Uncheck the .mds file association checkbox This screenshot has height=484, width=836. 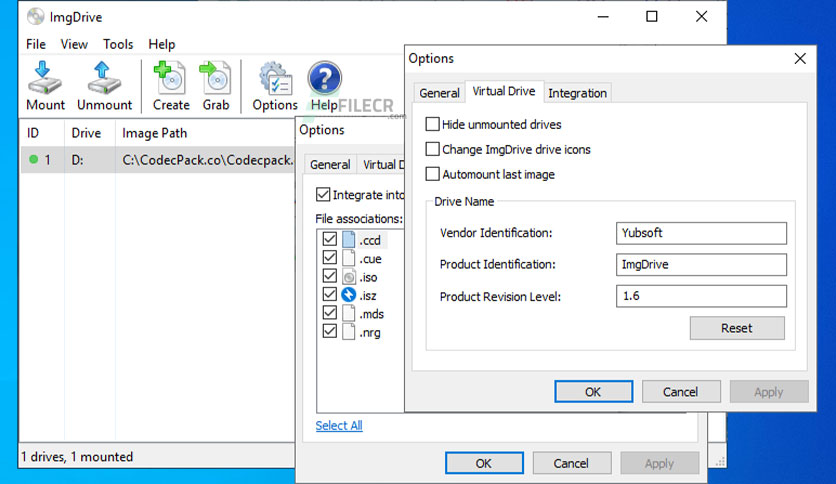pyautogui.click(x=329, y=313)
